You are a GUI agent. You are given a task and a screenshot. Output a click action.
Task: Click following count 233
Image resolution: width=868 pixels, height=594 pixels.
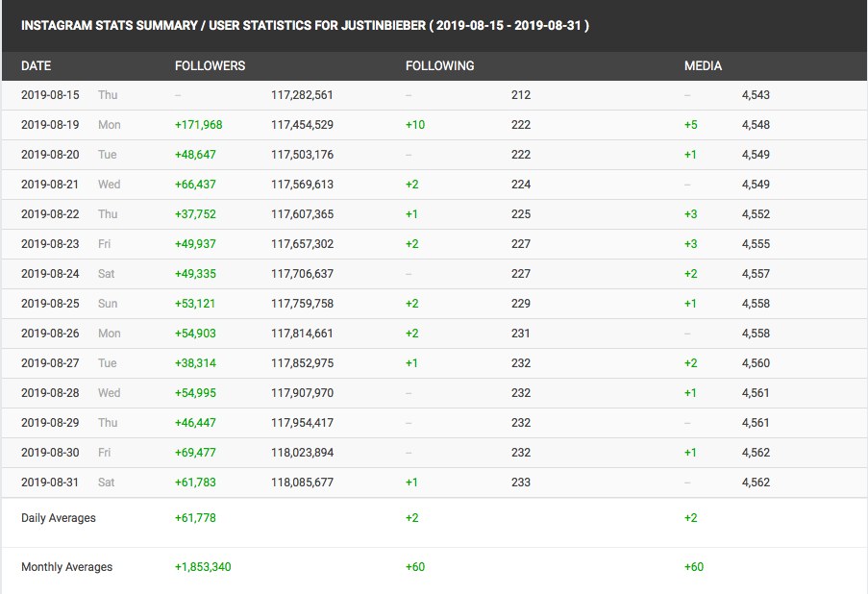tap(521, 483)
